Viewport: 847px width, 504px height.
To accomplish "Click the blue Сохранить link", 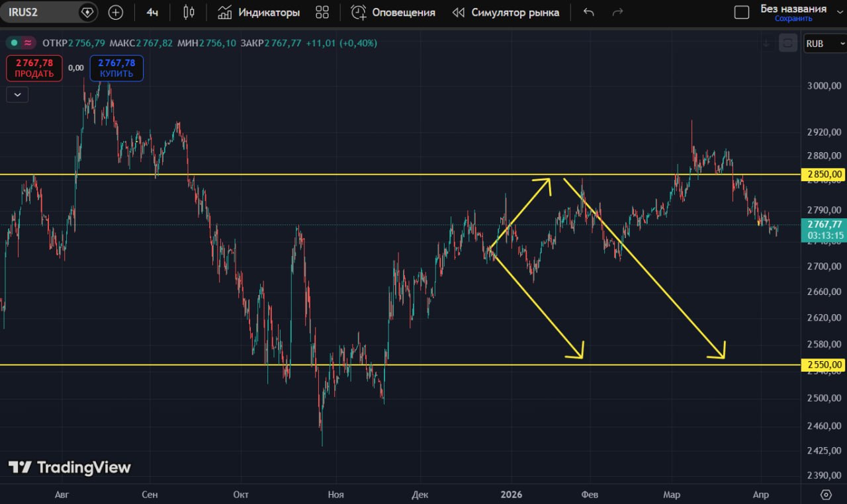I will click(793, 19).
